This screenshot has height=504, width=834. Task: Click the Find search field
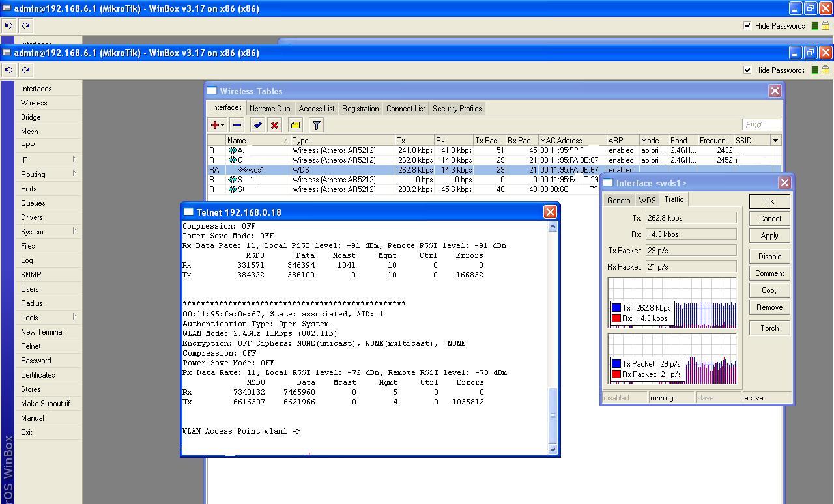coord(761,124)
